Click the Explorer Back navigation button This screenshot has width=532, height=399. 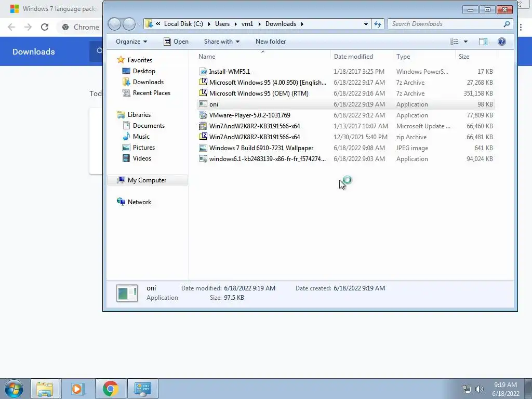(x=115, y=24)
